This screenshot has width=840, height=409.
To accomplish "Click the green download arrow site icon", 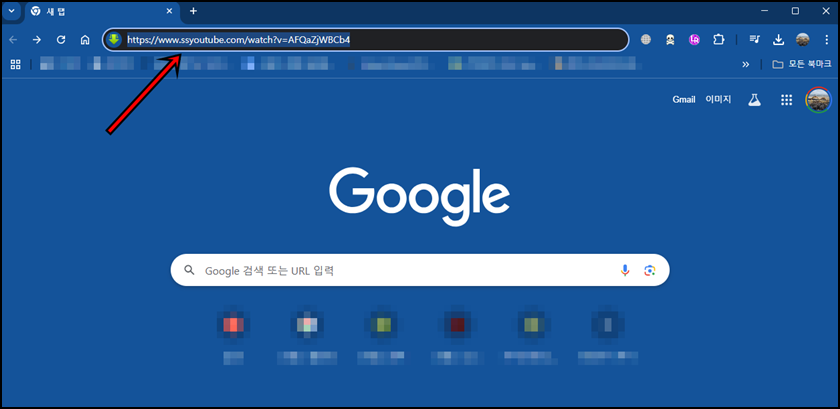I will 114,39.
